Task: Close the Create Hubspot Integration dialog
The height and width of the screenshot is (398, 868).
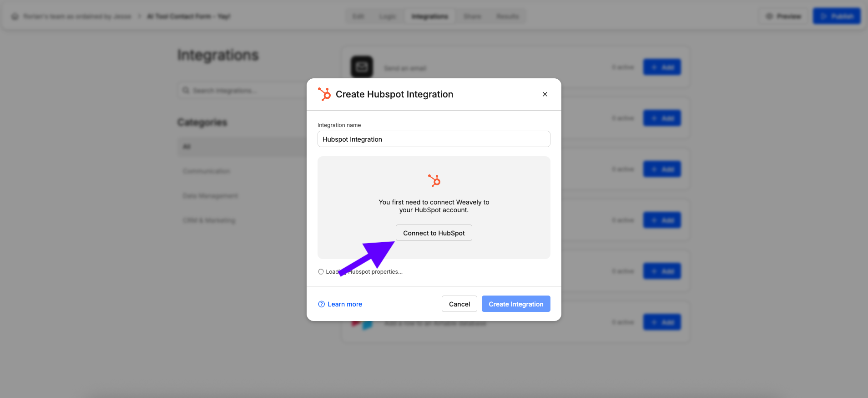Action: (545, 94)
